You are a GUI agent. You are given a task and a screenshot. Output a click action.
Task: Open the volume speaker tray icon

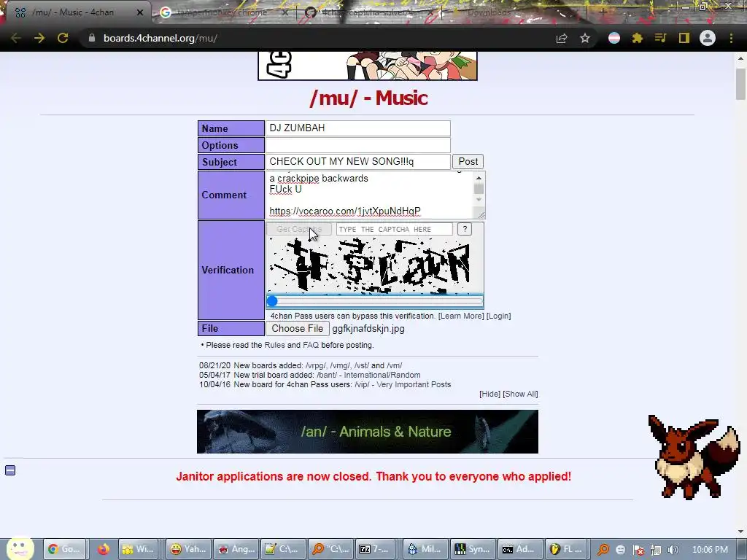[673, 550]
